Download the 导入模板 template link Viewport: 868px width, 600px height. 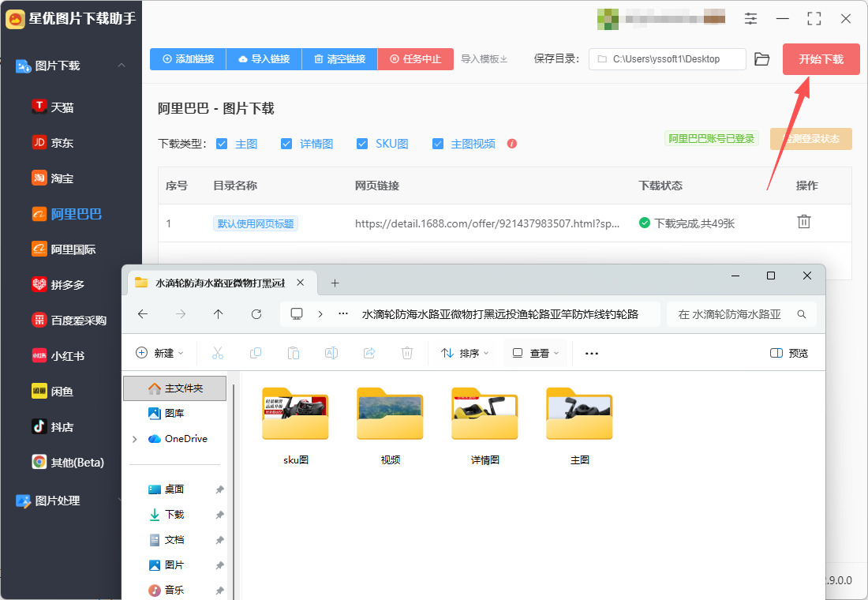tap(485, 58)
